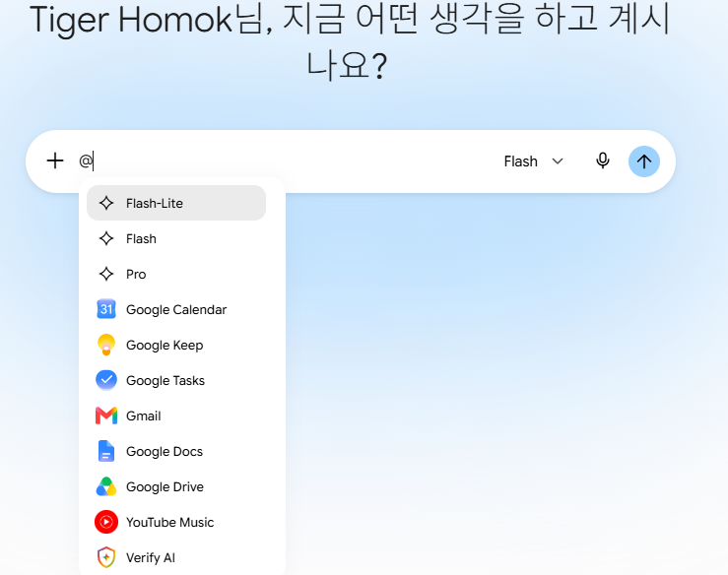The width and height of the screenshot is (728, 575).
Task: Choose YouTube Music label in menu
Action: [x=169, y=522]
